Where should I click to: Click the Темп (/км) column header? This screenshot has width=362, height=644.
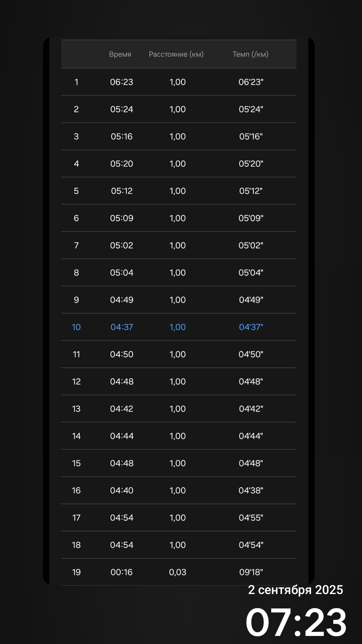pos(250,54)
